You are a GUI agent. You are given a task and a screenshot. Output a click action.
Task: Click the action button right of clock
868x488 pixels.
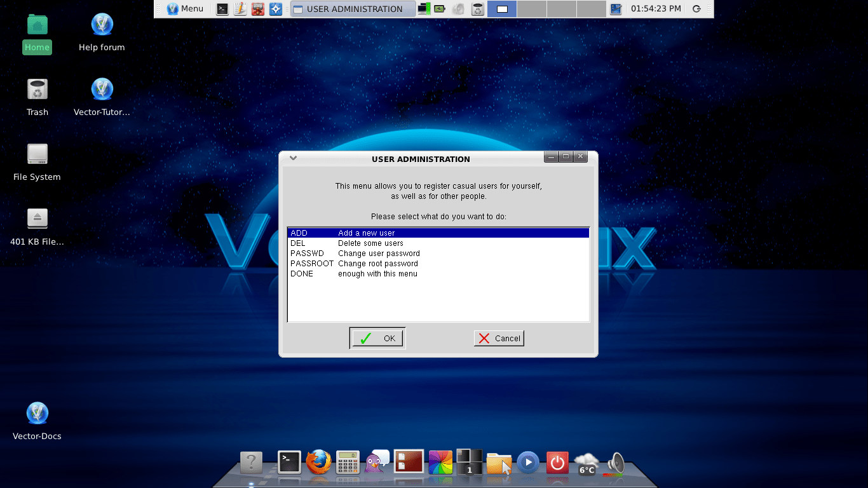pyautogui.click(x=697, y=9)
